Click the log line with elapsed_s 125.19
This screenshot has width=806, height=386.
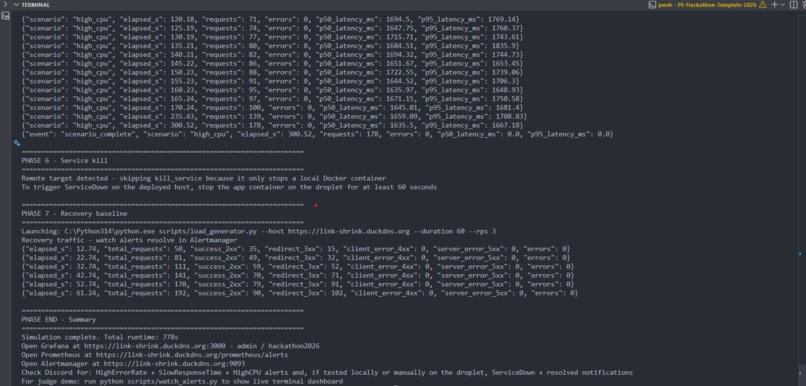pos(272,28)
